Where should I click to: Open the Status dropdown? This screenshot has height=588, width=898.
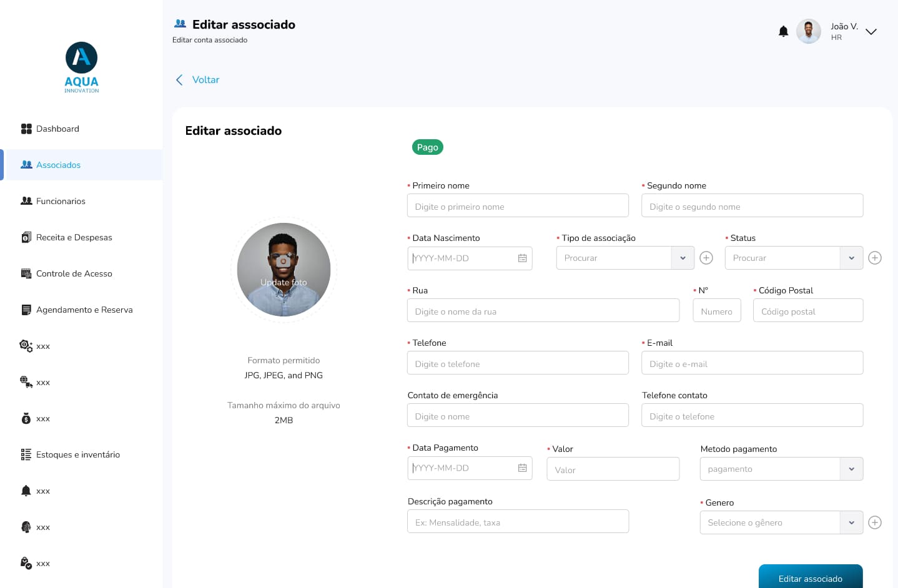point(851,258)
